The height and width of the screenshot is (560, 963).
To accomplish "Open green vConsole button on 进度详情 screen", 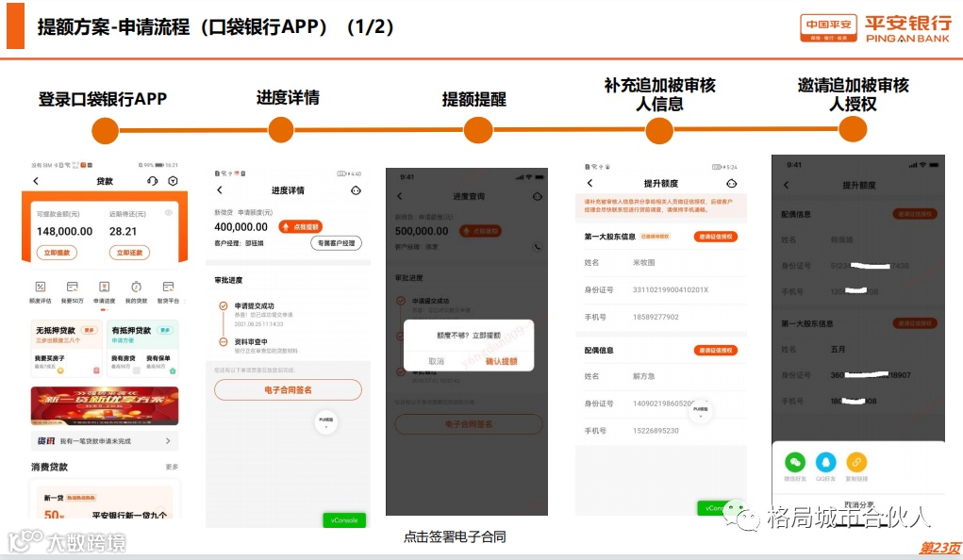I will [x=344, y=520].
